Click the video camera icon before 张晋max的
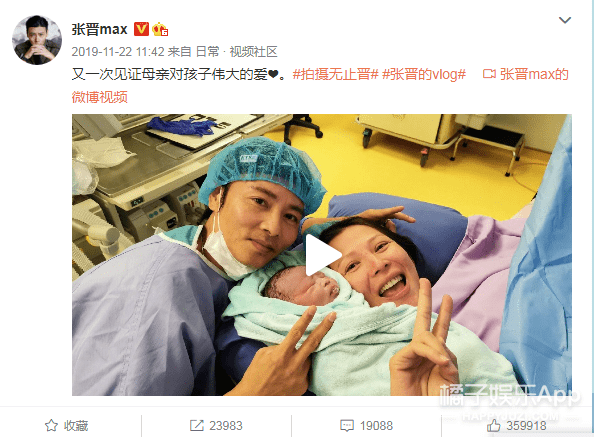 pos(489,74)
